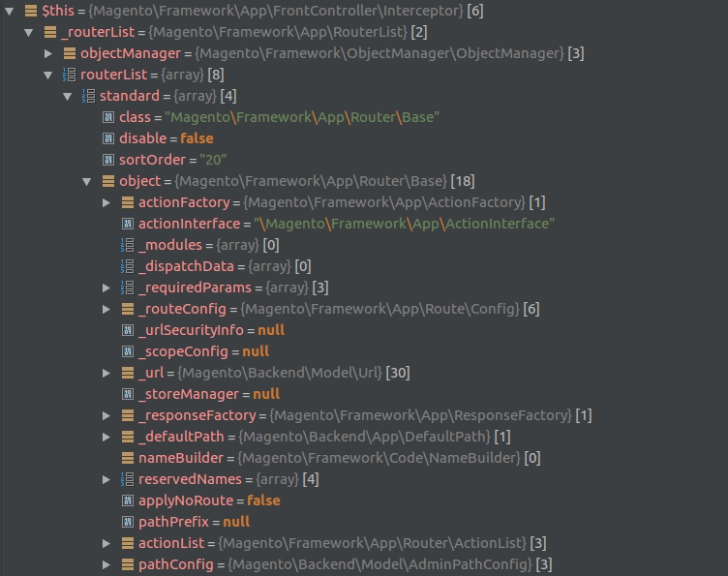Select the {Magento\Backend\Model\Url} type text
The height and width of the screenshot is (576, 728).
point(280,373)
